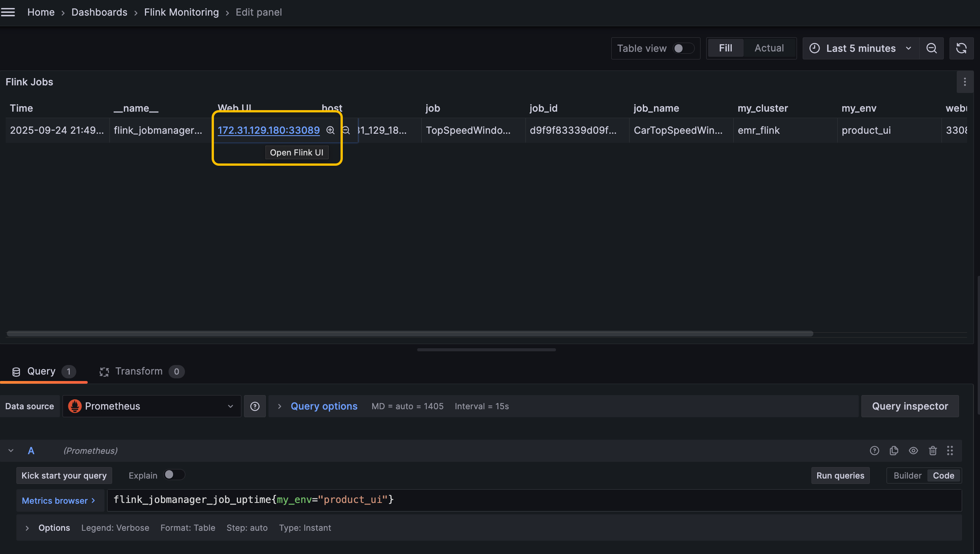Refresh the dashboard with the refresh icon
Screen dimensions: 980x554
[x=961, y=48]
